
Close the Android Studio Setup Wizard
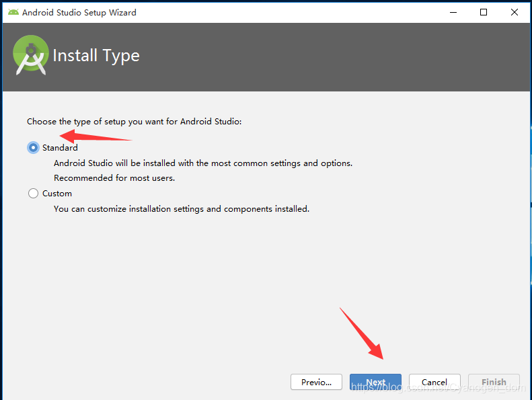[x=515, y=12]
